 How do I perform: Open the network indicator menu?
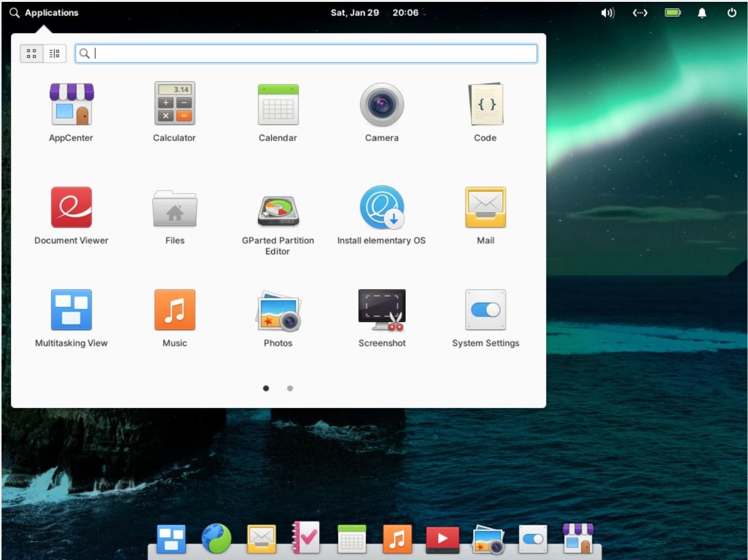pos(640,12)
